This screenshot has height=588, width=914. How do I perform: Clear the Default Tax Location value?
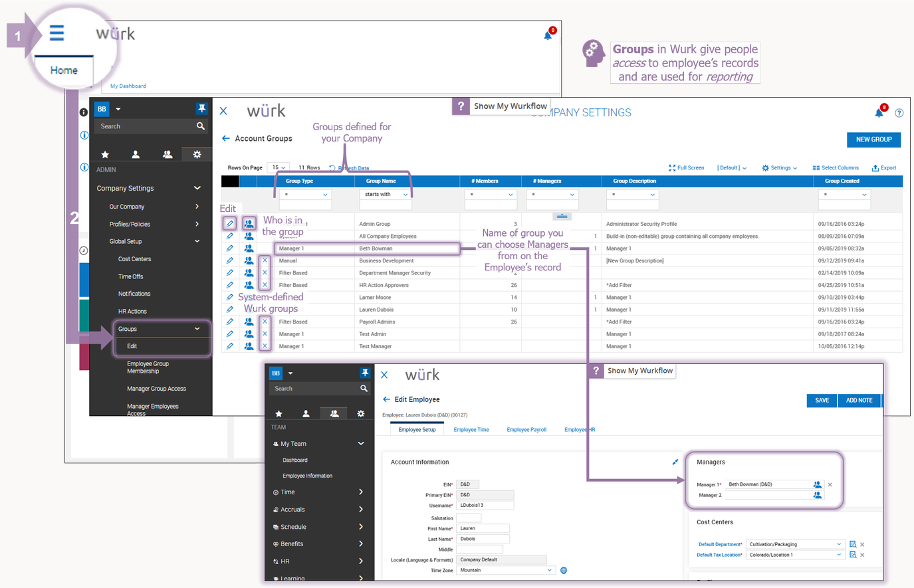click(x=862, y=555)
